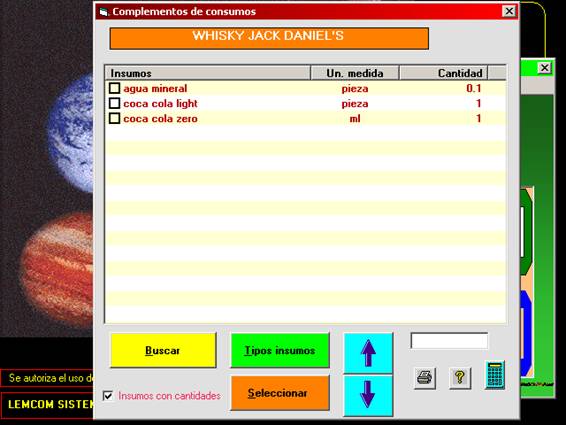The width and height of the screenshot is (566, 425).
Task: Select the coca cola zero row text
Action: pyautogui.click(x=160, y=119)
